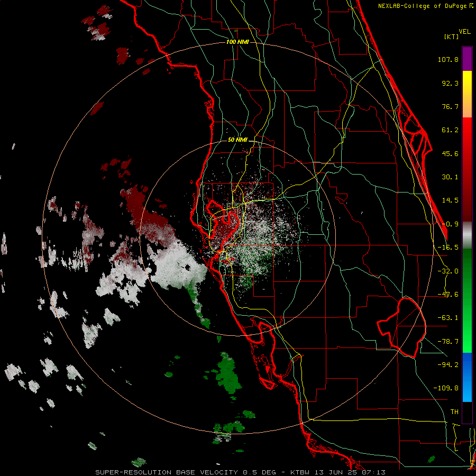
Task: Click the purple top segment of color bar
Action: pos(467,59)
